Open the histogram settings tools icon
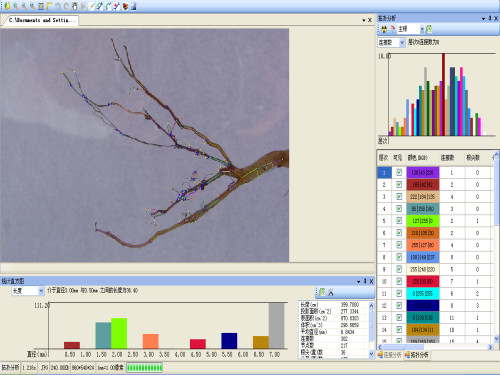 (x=331, y=292)
